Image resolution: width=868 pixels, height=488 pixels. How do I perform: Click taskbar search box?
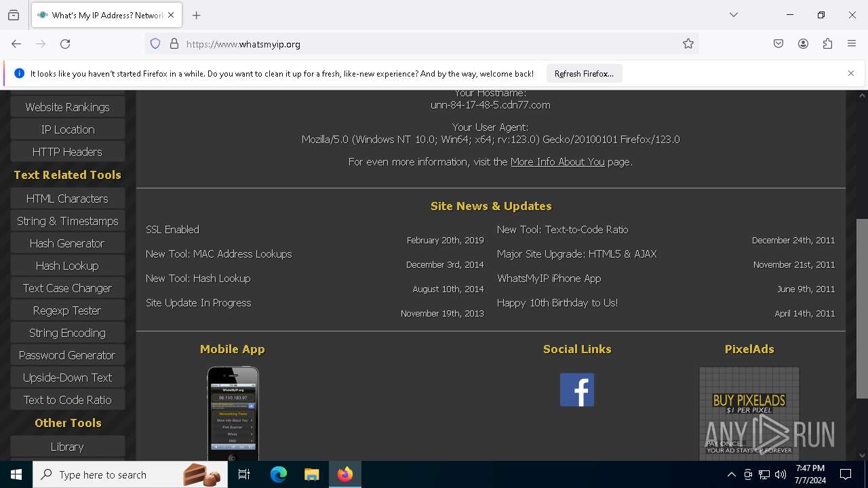tap(130, 474)
